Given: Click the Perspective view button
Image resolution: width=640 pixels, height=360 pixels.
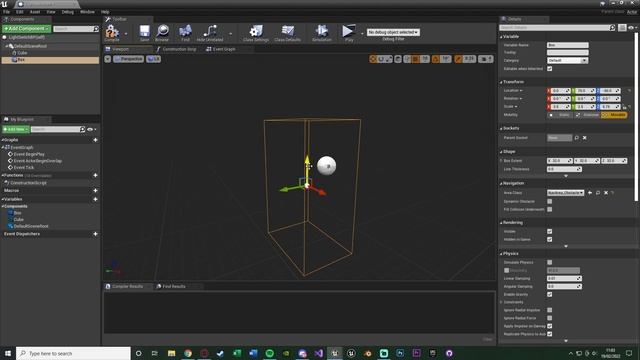Looking at the screenshot, I should point(129,59).
